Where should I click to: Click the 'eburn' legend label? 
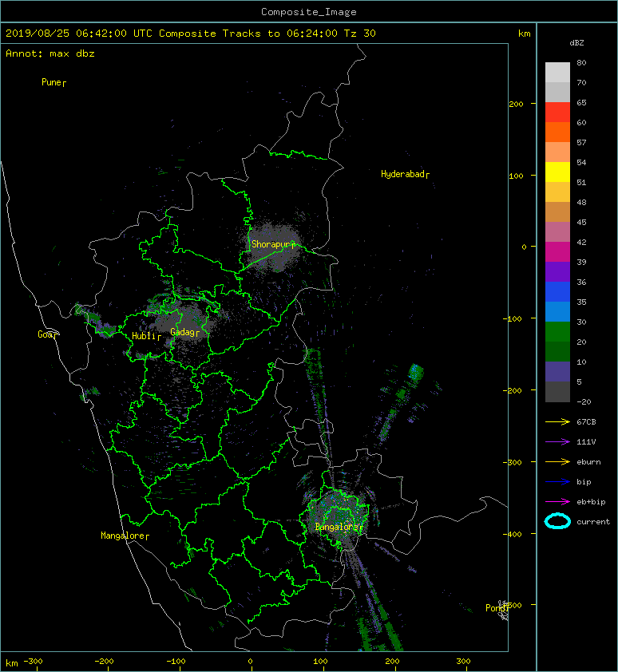588,462
